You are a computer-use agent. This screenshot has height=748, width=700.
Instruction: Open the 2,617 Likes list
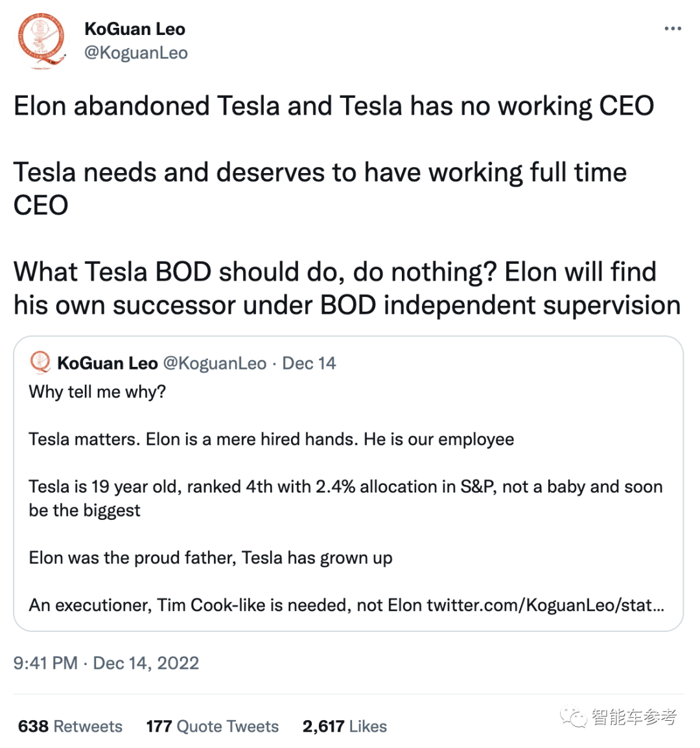[344, 726]
